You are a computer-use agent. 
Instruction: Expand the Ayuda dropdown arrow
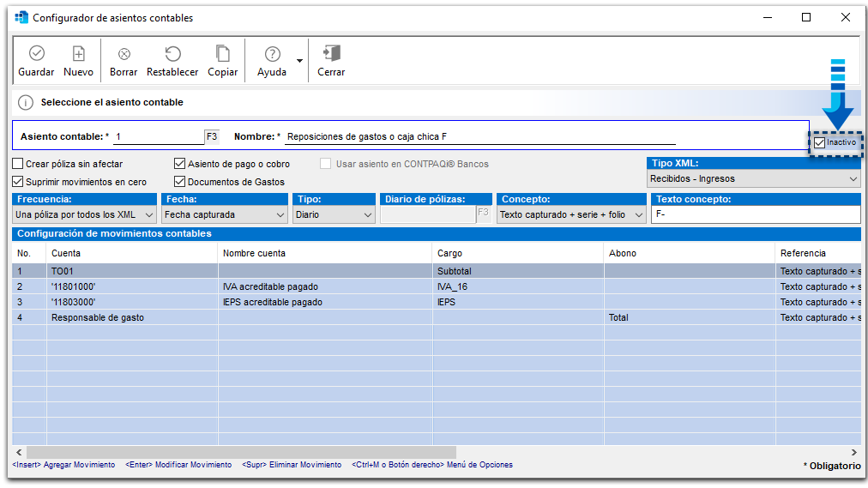tap(299, 61)
